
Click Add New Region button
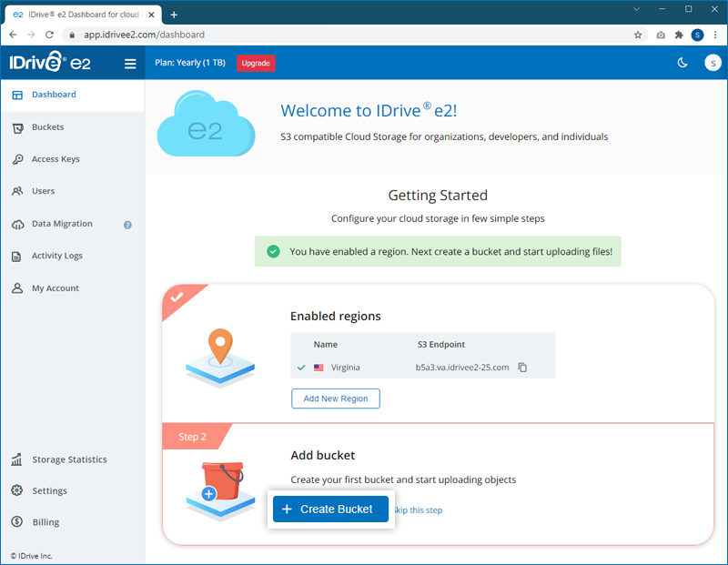coord(336,399)
